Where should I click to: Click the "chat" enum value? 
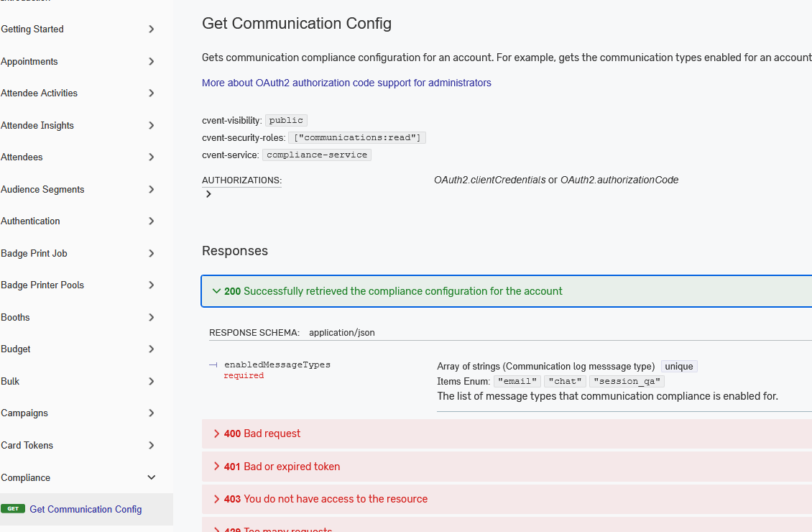pyautogui.click(x=565, y=381)
